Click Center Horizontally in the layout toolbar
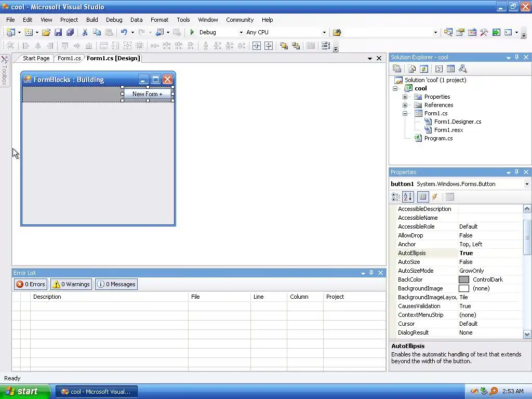Screen dimensions: 532x399 pyautogui.click(x=257, y=46)
